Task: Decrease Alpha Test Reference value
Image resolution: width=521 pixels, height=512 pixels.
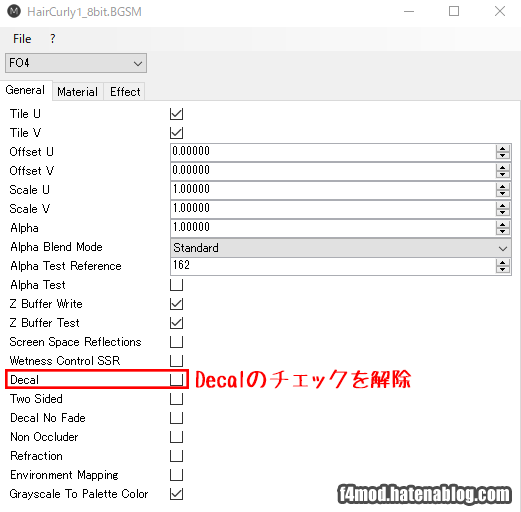Action: [502, 270]
